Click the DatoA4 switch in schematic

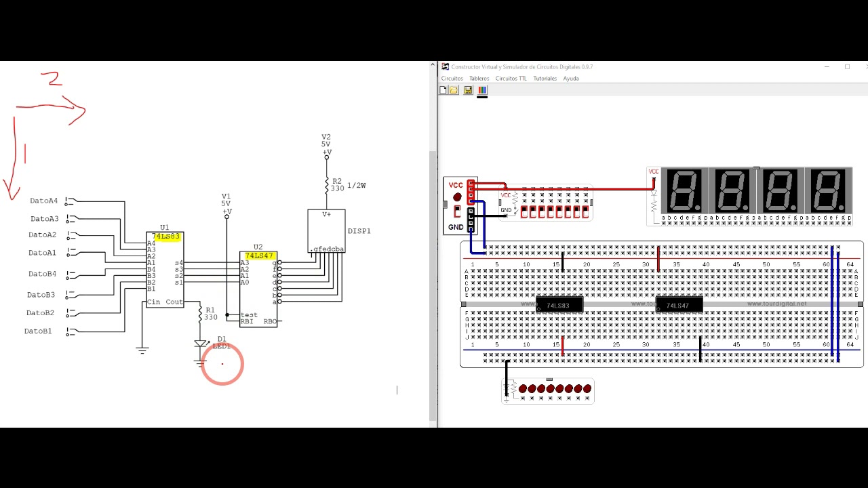coord(71,201)
